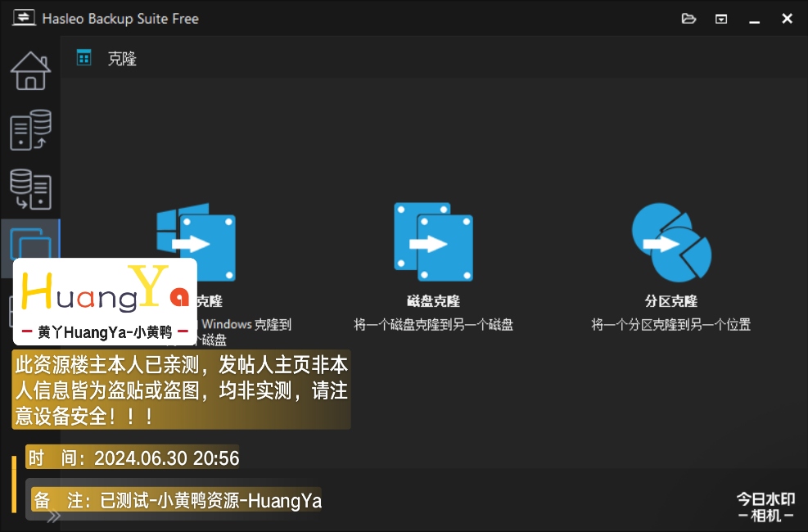Open the title bar dropdown menu
The height and width of the screenshot is (532, 808).
pos(721,18)
